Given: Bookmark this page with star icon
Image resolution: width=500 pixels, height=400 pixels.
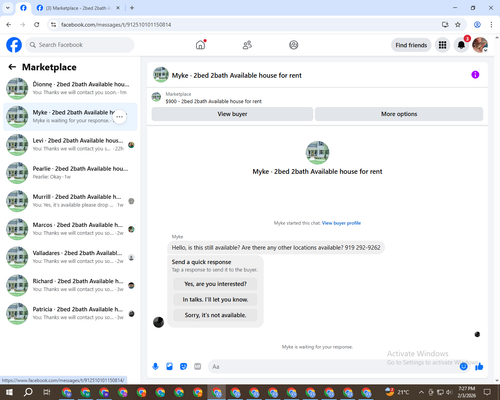Looking at the screenshot, I should coord(458,24).
